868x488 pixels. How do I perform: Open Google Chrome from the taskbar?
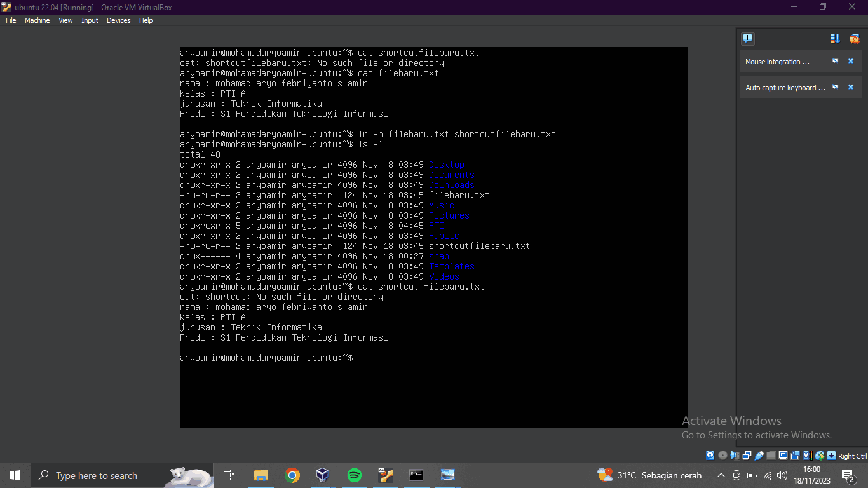292,475
